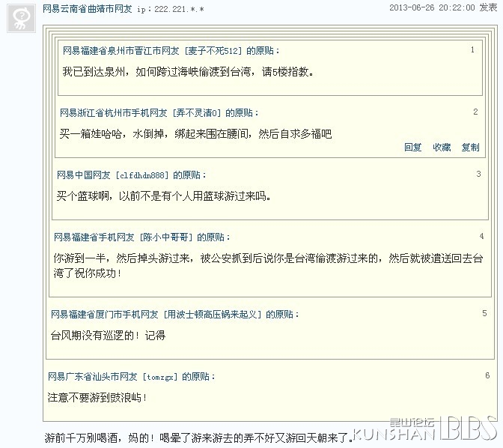This screenshot has width=503, height=448.
Task: Click floor number 2
Action: pyautogui.click(x=475, y=112)
